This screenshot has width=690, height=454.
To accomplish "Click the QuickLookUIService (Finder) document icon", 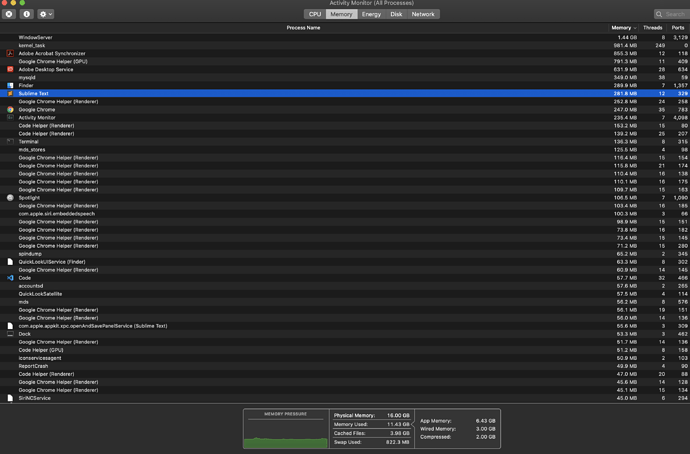I will point(10,262).
